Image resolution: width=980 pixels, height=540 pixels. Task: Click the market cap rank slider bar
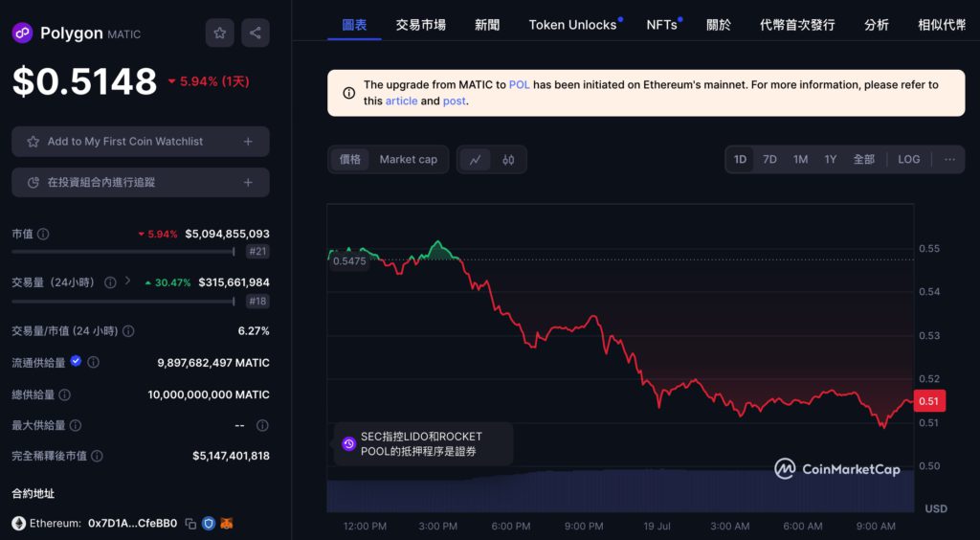coord(122,252)
